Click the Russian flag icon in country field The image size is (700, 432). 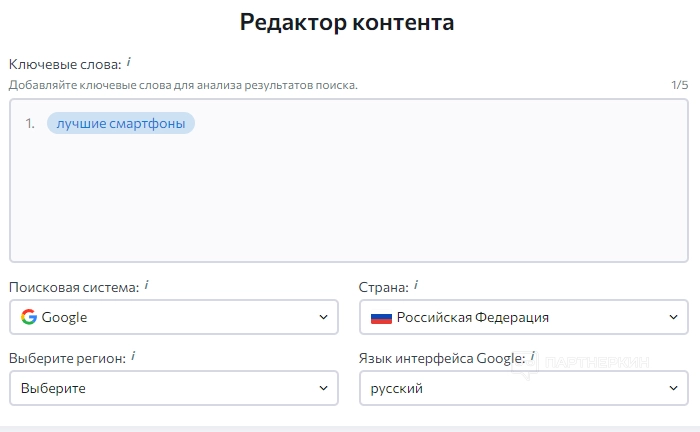click(381, 318)
